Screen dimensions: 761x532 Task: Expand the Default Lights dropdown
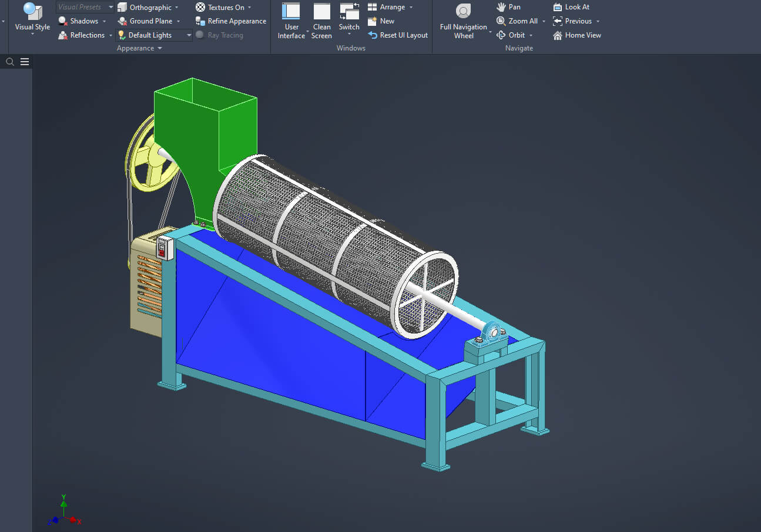tap(189, 35)
